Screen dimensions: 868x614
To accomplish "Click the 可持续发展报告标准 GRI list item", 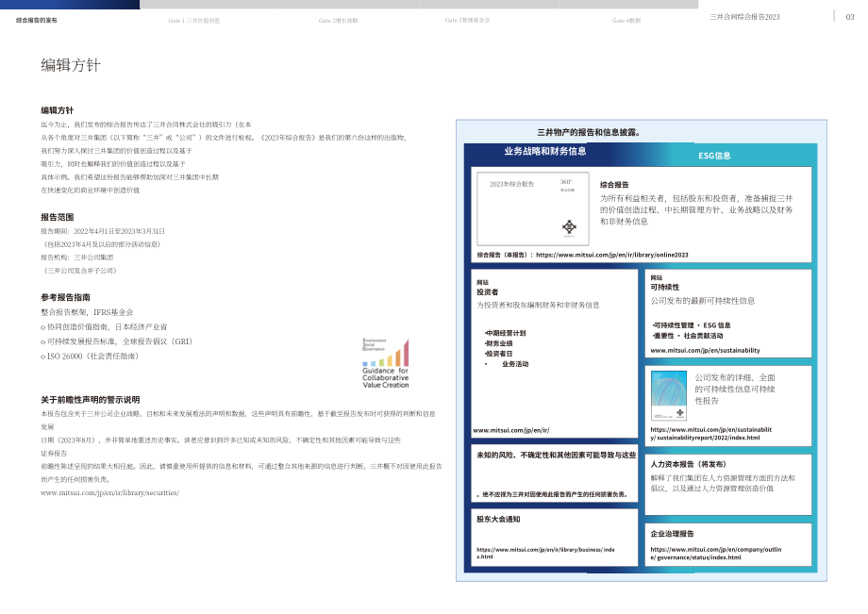I will tap(116, 341).
